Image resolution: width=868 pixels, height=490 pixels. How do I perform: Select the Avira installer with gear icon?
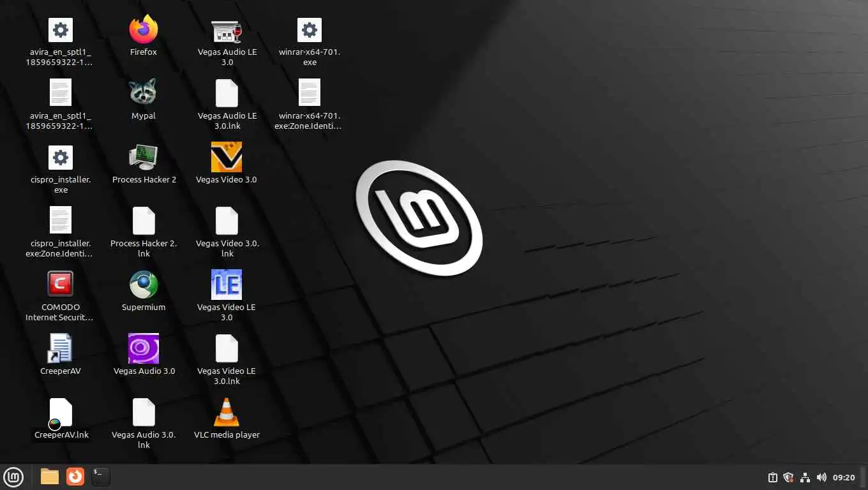pyautogui.click(x=61, y=30)
